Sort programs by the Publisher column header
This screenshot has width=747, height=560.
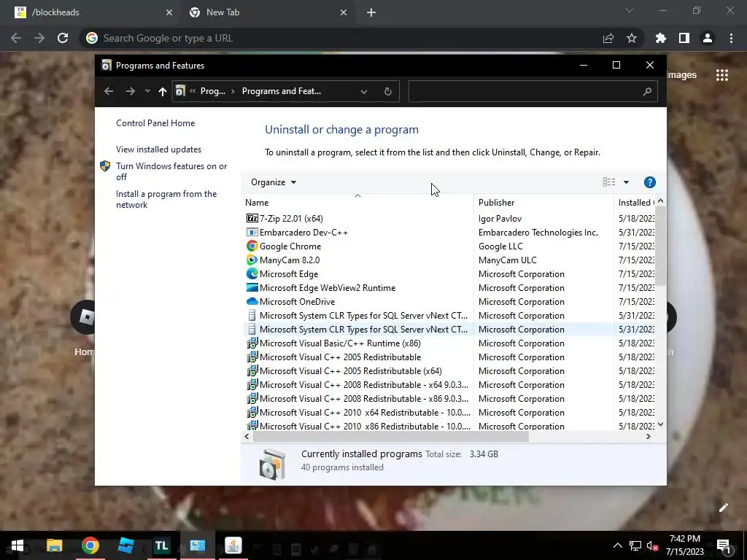pyautogui.click(x=543, y=203)
